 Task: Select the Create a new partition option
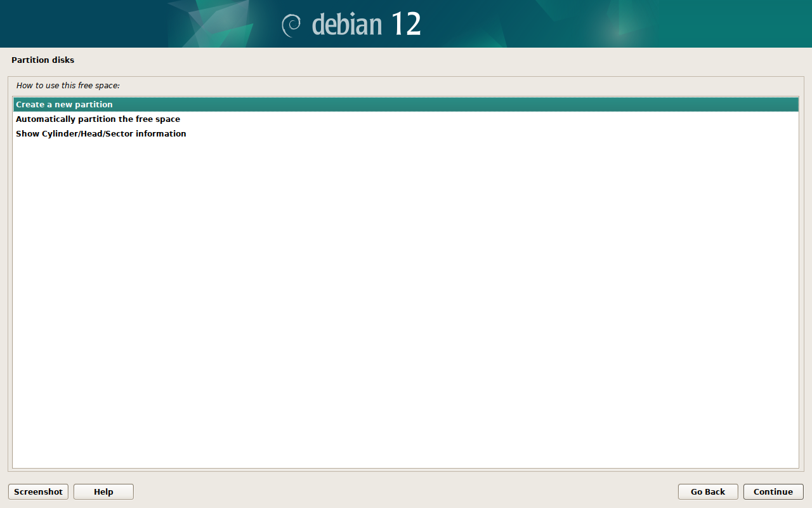point(64,105)
